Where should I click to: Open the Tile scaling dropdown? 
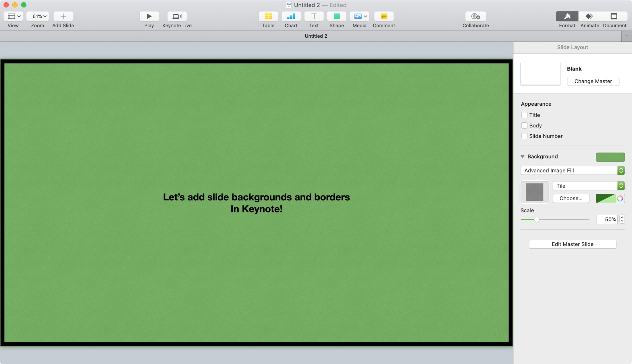coord(589,186)
